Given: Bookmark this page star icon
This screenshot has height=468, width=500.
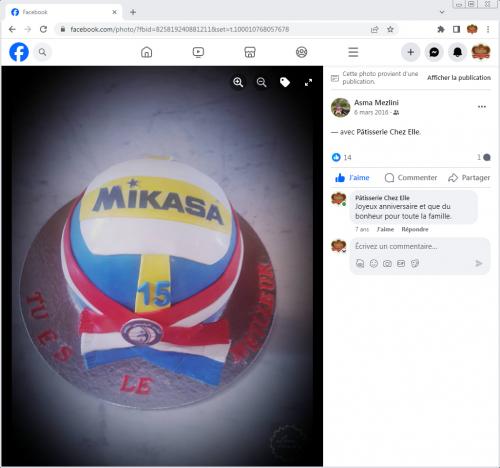Looking at the screenshot, I should point(390,29).
